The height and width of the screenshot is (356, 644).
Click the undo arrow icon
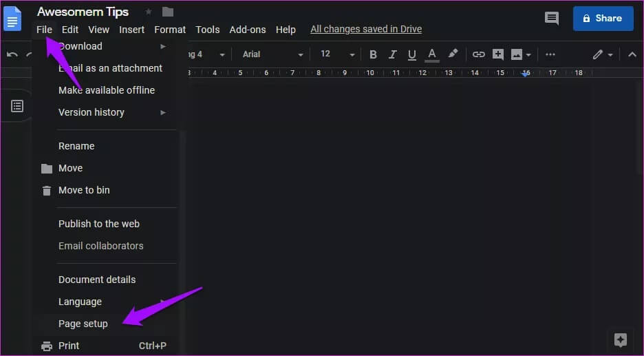coord(12,54)
